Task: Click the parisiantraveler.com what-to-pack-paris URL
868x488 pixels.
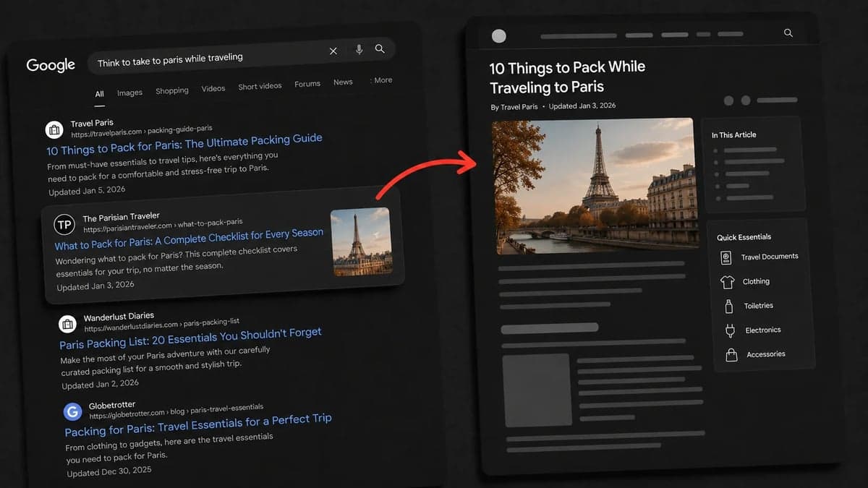Action: (x=163, y=226)
